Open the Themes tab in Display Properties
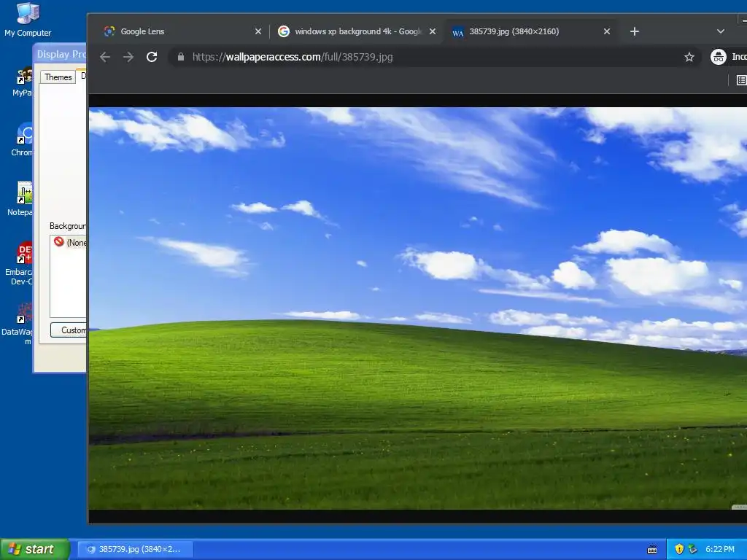This screenshot has width=747, height=560. tap(58, 77)
